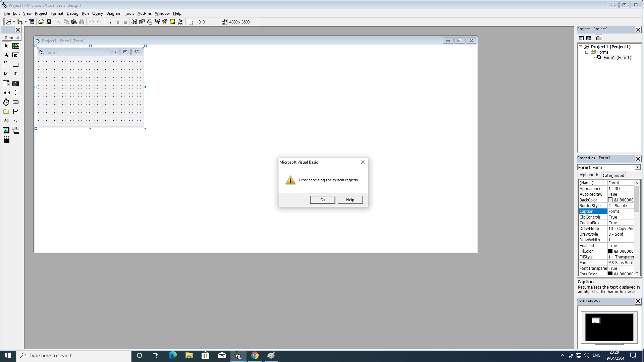
Task: Click the FillColor color swatch
Action: pyautogui.click(x=610, y=251)
